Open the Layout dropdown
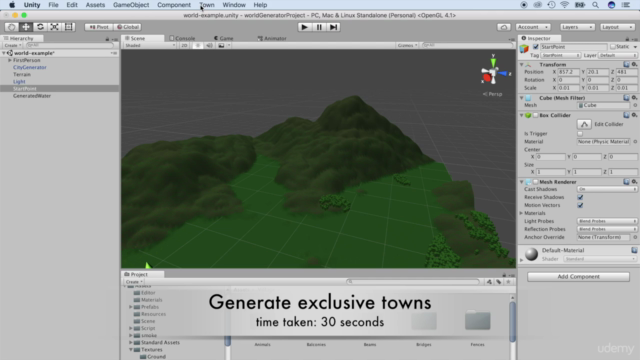The width and height of the screenshot is (640, 360). [617, 27]
